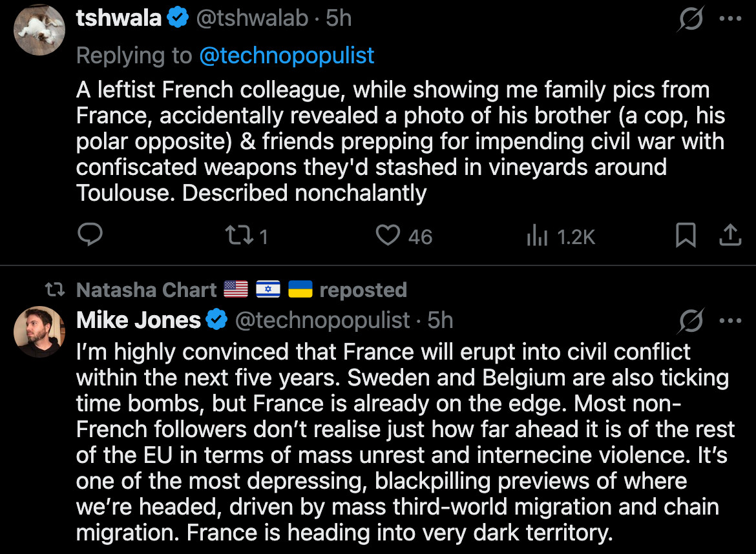Click Grok icon on Mike Jones's post
The image size is (756, 554).
point(691,320)
